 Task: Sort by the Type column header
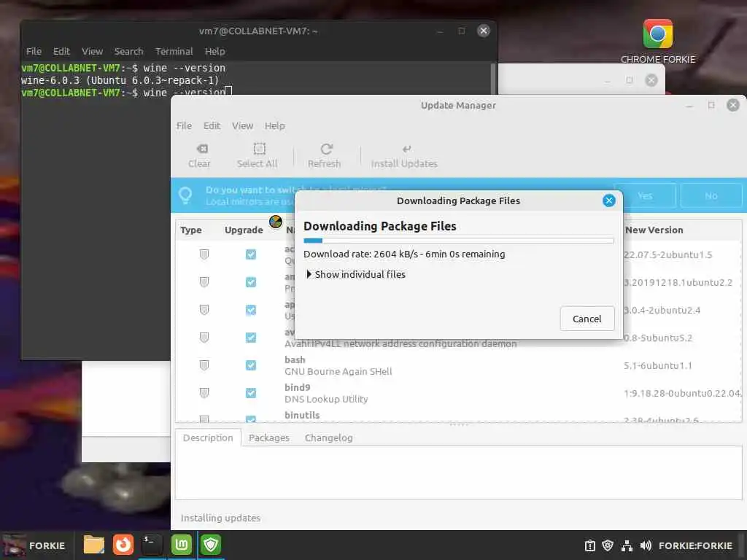point(191,230)
